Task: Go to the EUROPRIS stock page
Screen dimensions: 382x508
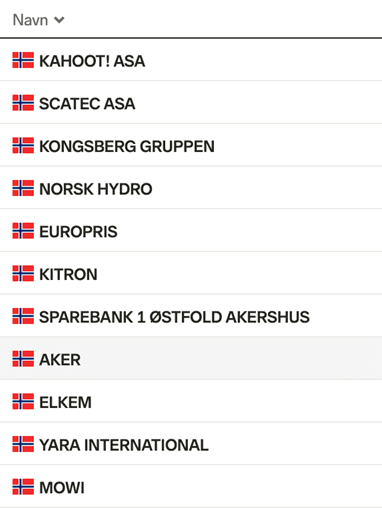Action: click(x=78, y=232)
